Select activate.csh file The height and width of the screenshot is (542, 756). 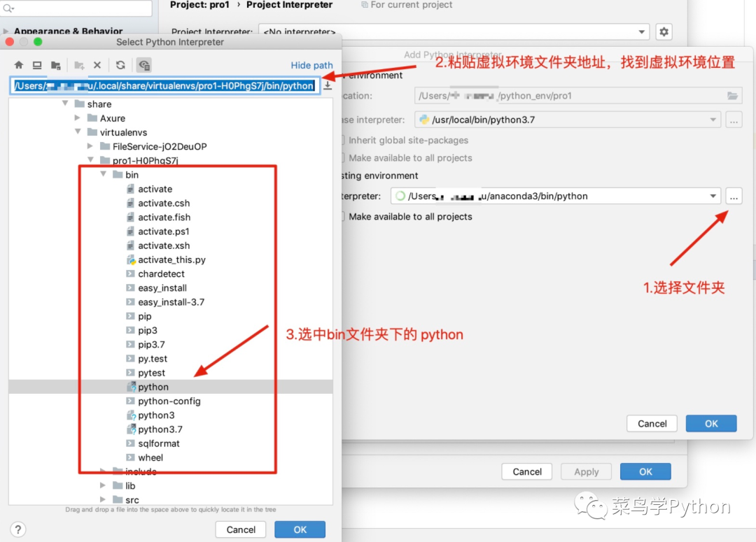point(159,204)
